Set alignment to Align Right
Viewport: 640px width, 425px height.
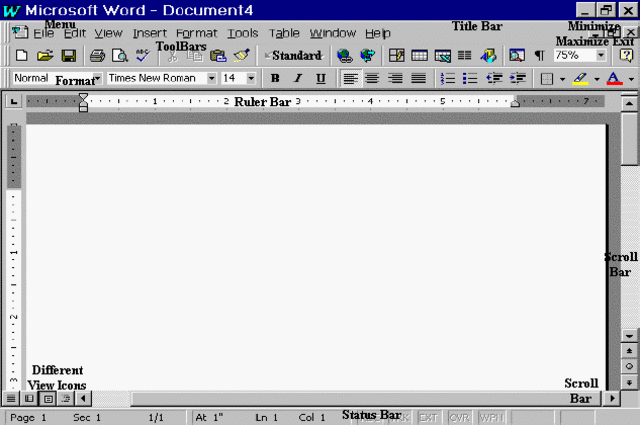pos(395,78)
